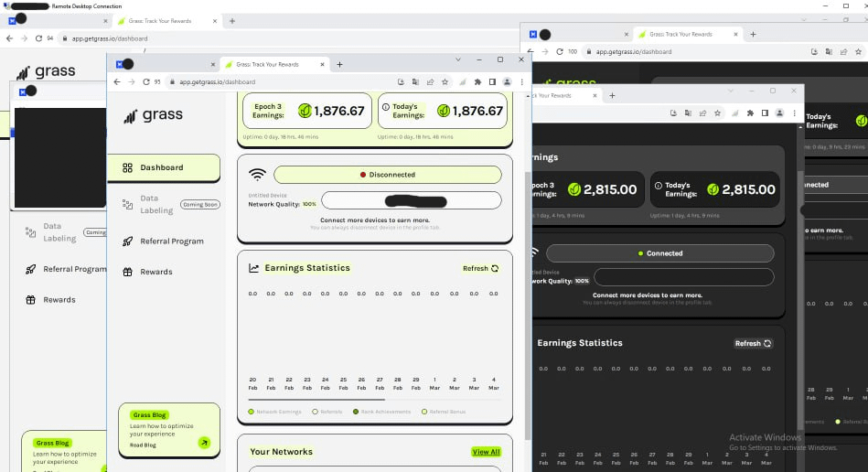Viewport: 868px width, 472px height.
Task: Click the info icon beside Today's Earnings 2,815.00
Action: (x=659, y=186)
